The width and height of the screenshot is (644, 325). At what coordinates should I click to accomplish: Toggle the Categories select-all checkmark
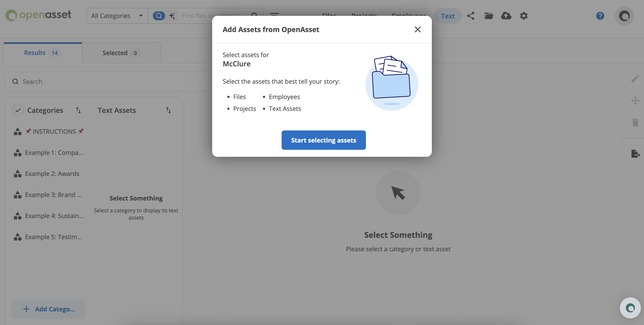[18, 110]
